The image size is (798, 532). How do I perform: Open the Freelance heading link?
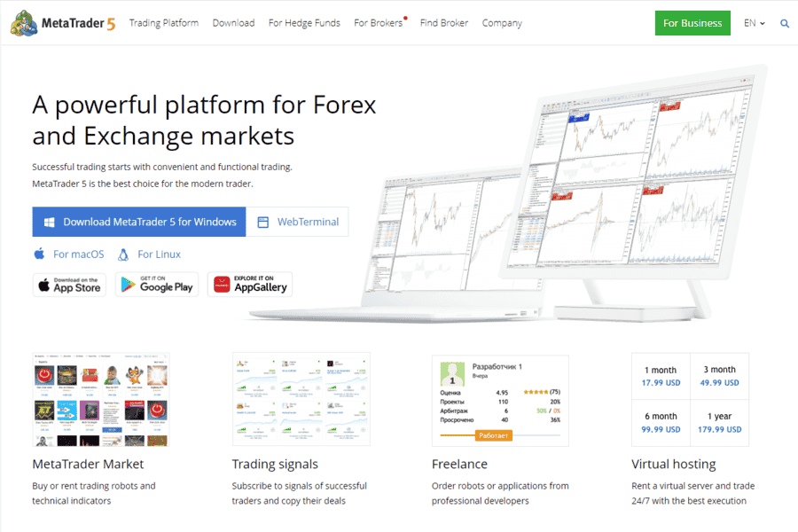459,464
